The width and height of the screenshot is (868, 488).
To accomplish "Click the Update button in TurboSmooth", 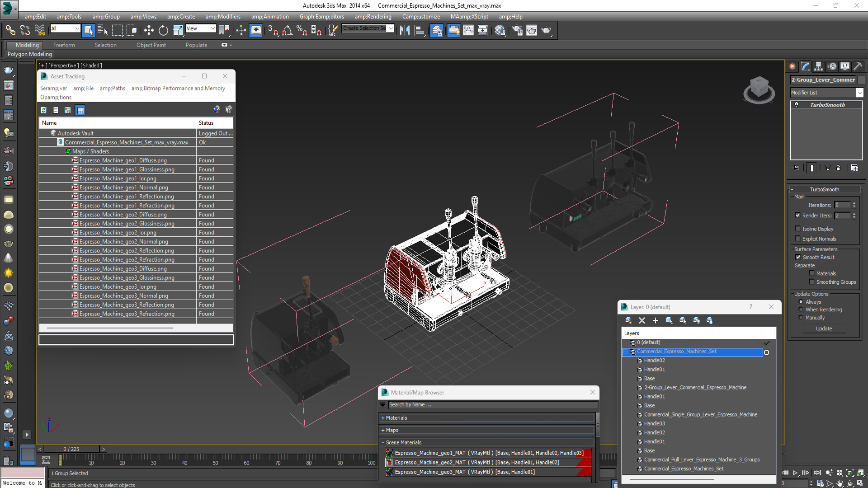I will 824,328.
